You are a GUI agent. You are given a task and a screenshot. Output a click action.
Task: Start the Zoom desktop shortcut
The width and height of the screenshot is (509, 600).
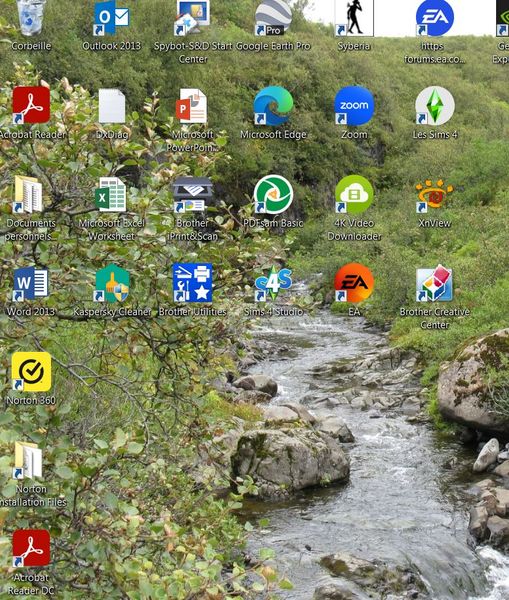[354, 106]
